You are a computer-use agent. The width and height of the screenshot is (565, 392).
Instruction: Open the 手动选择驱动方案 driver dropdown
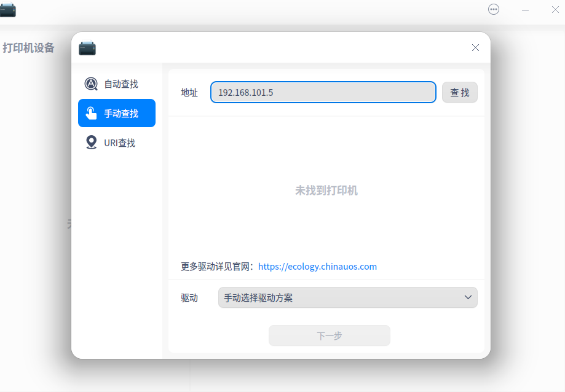tap(348, 297)
